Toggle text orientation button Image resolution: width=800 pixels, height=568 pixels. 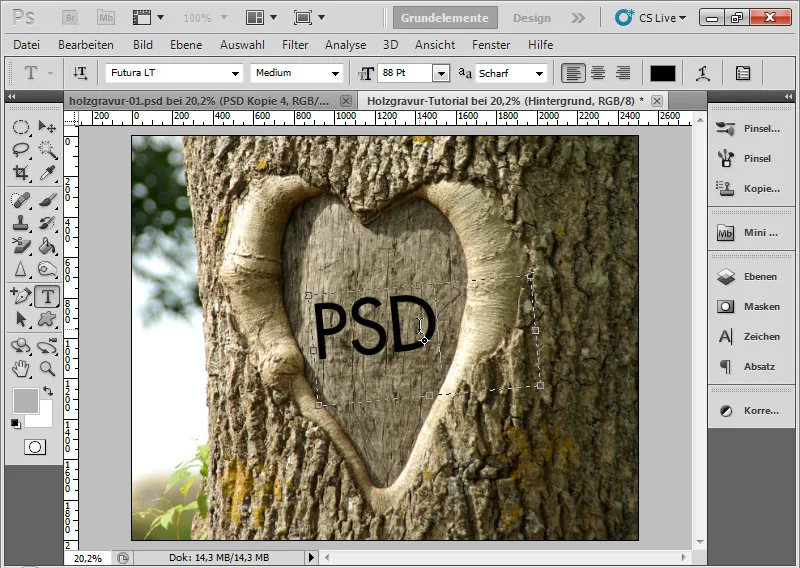click(x=80, y=73)
